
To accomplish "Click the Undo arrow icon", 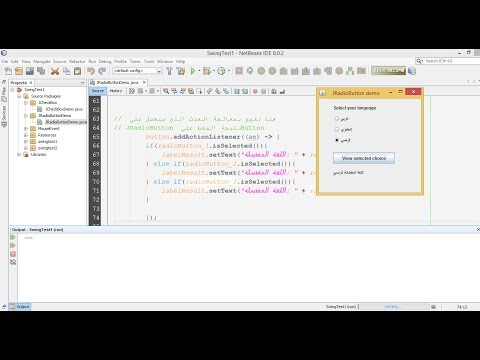I will [x=91, y=71].
